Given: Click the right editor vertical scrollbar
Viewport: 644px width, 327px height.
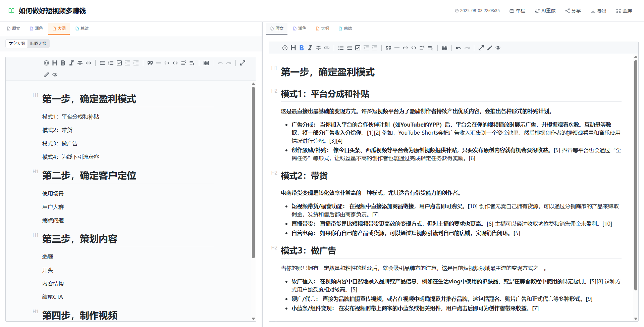Looking at the screenshot, I should 636,175.
